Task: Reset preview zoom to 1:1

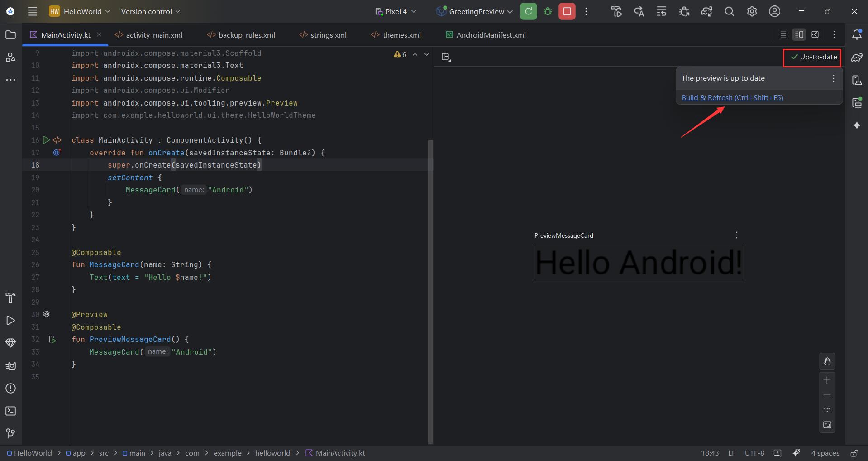Action: (827, 410)
